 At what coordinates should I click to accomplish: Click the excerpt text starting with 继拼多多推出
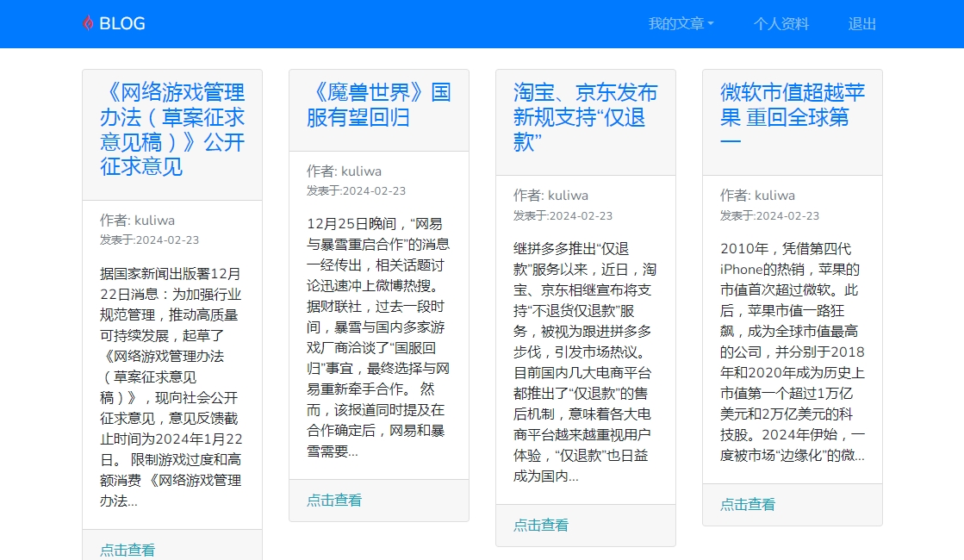click(585, 362)
